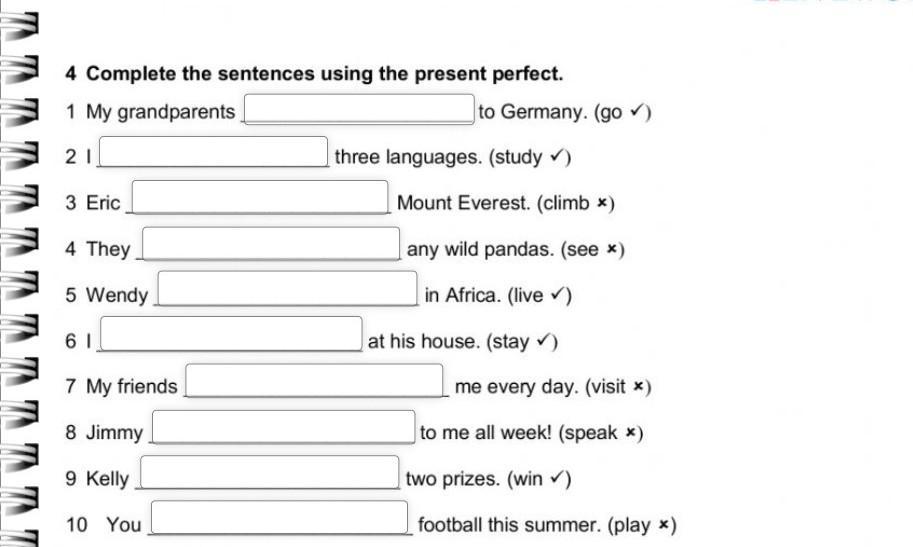Click the text box after 'My friends'
913x547 pixels.
point(315,381)
